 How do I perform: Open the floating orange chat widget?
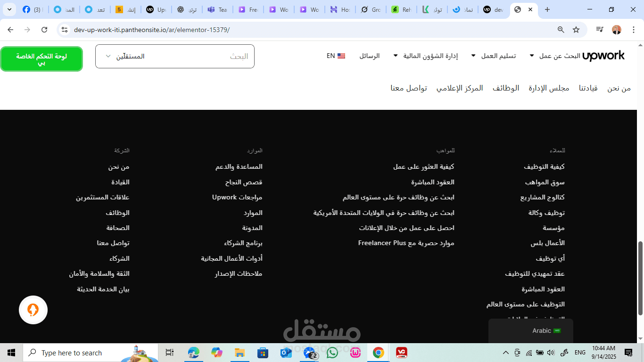(33, 310)
